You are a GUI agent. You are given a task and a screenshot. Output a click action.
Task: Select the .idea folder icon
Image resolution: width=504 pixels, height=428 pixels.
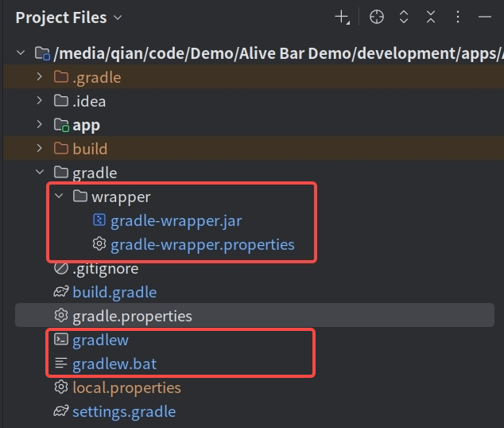[x=61, y=101]
